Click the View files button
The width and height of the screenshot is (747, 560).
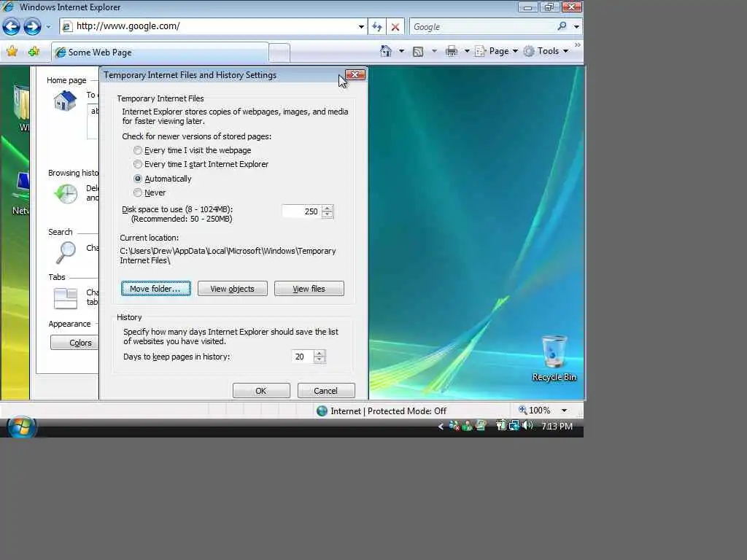[x=309, y=289]
